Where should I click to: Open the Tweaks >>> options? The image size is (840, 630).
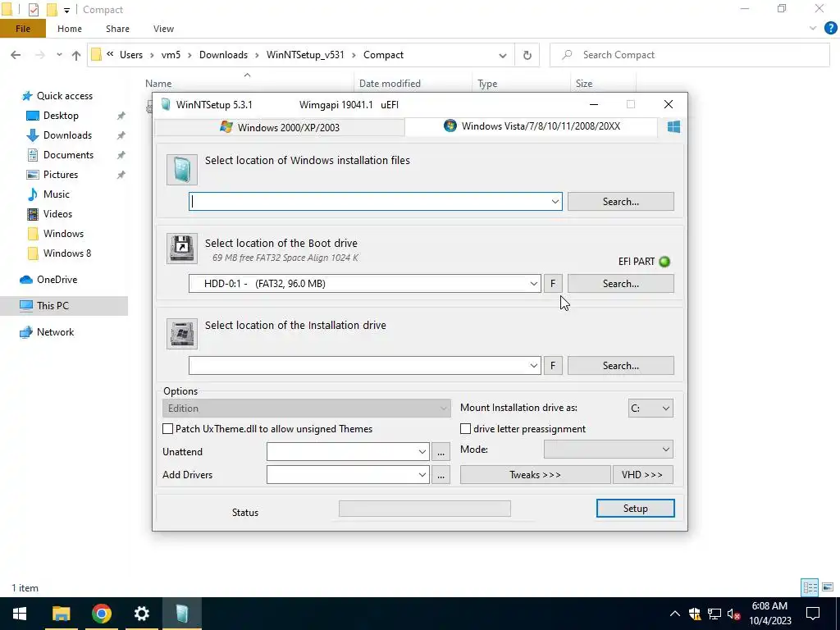pos(535,475)
